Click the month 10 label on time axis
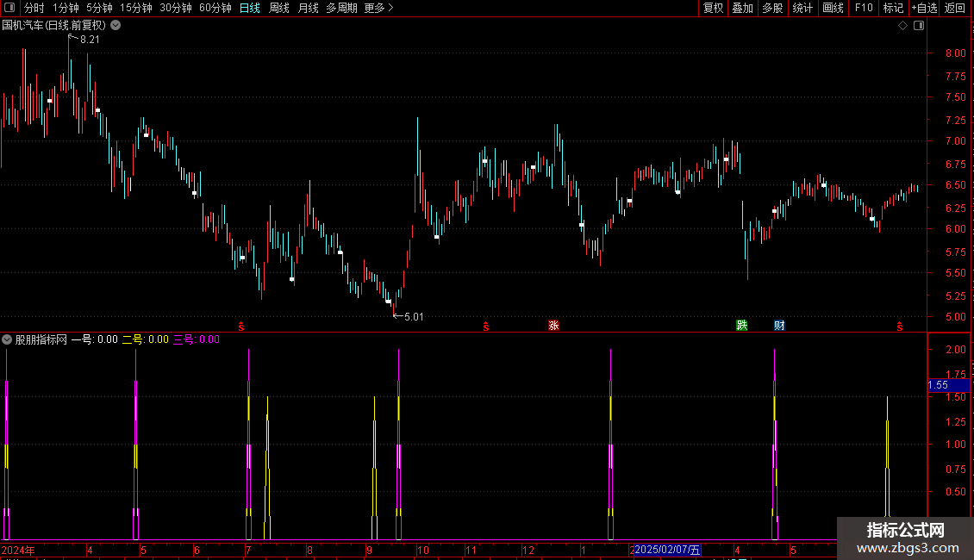 click(x=422, y=550)
